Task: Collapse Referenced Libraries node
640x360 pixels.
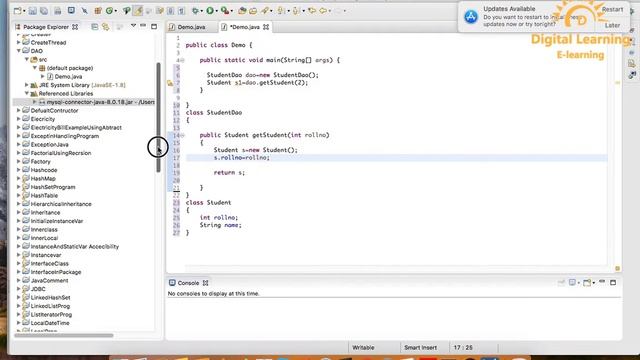Action: coord(27,93)
